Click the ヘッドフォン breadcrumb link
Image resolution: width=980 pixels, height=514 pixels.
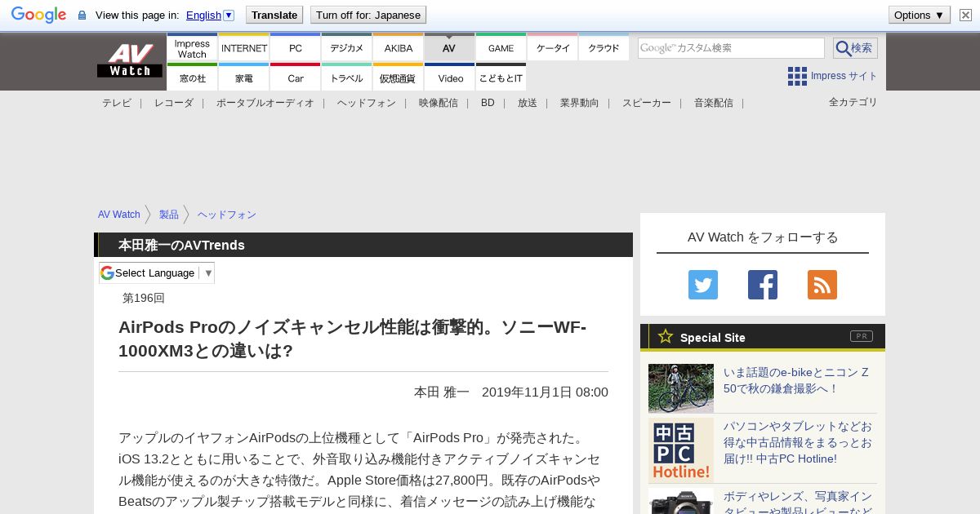pos(227,215)
